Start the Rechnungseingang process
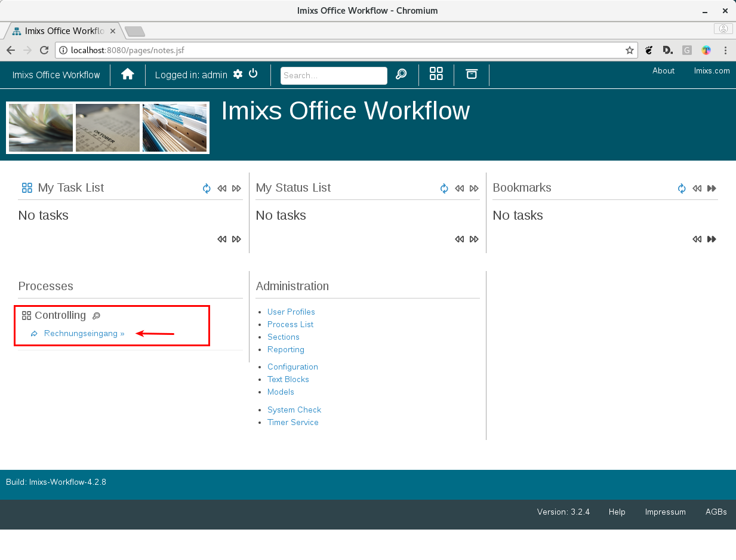This screenshot has height=560, width=736. (84, 334)
